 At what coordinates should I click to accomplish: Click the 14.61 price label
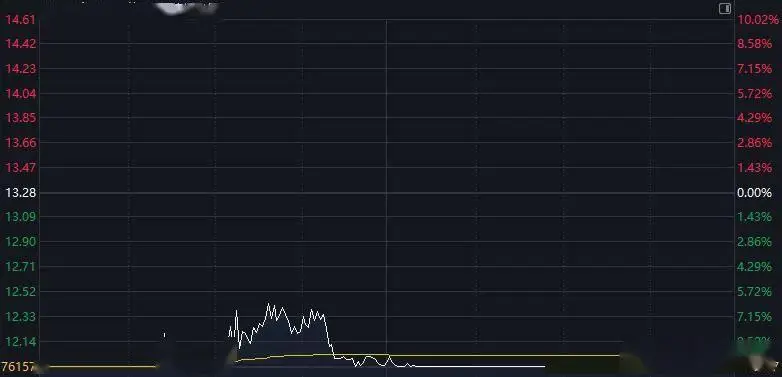[x=20, y=20]
